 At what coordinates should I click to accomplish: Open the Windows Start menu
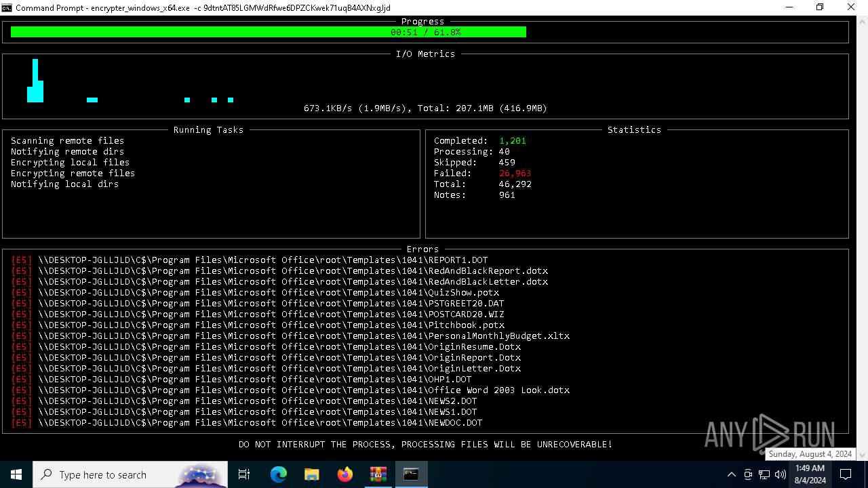click(x=16, y=474)
